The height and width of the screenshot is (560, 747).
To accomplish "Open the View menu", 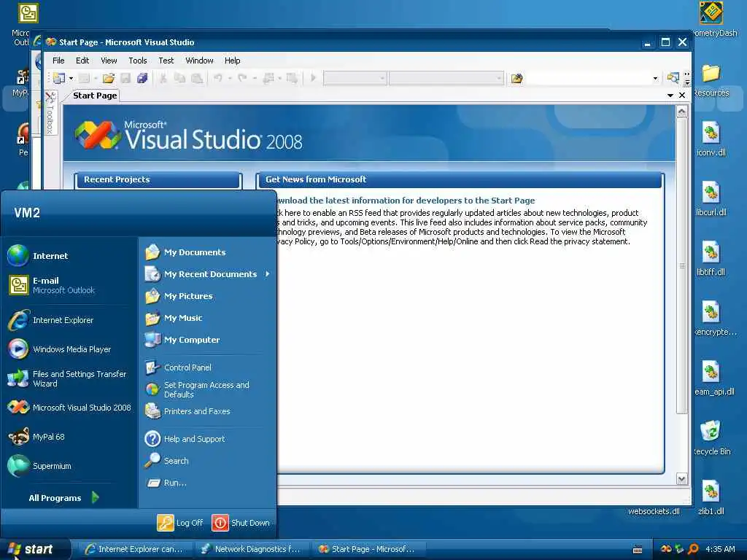I will [x=109, y=61].
